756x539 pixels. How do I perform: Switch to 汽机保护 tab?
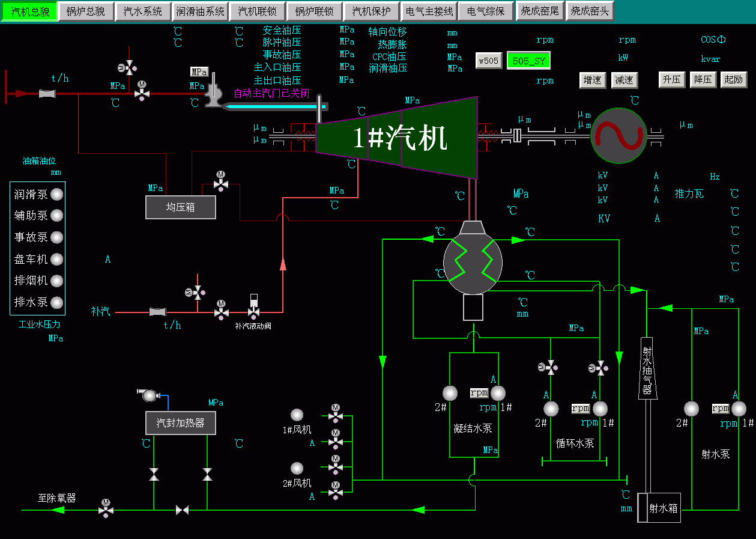point(371,11)
